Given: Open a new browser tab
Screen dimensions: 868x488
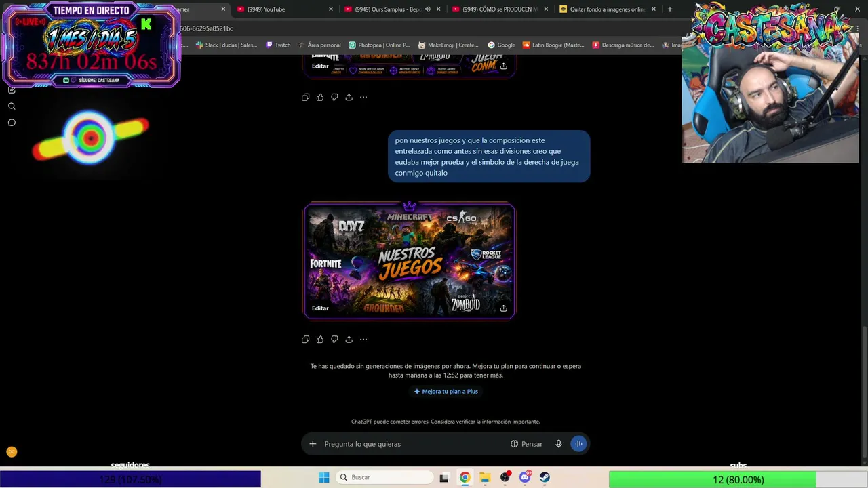Looking at the screenshot, I should pyautogui.click(x=670, y=9).
